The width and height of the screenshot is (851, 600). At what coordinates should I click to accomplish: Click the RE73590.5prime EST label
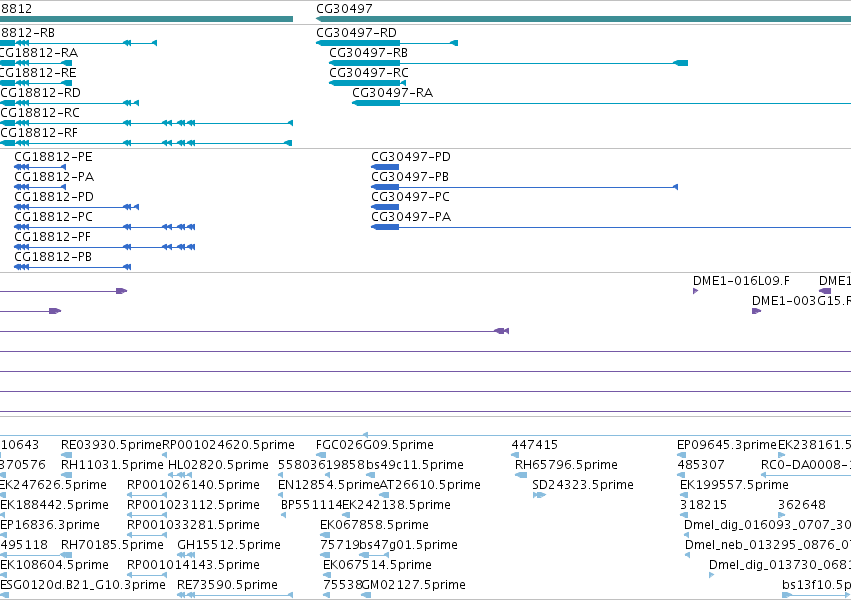[227, 585]
